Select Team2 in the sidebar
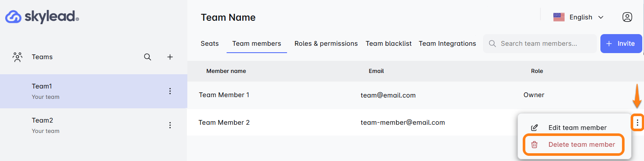 click(x=94, y=125)
